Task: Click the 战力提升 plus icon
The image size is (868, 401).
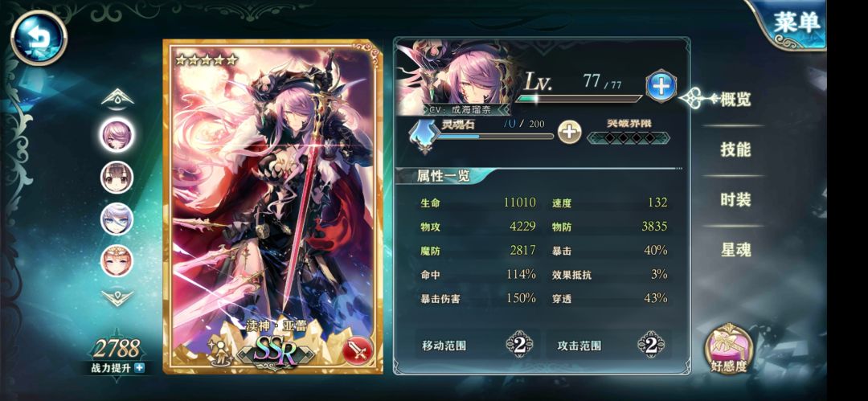Action: 140,368
